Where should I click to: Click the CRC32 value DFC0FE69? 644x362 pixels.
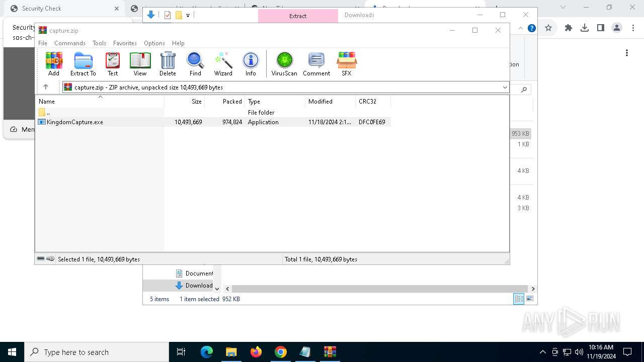[x=372, y=122]
